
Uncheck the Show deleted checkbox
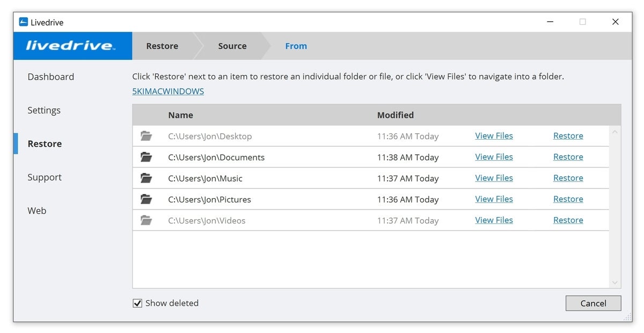click(137, 303)
